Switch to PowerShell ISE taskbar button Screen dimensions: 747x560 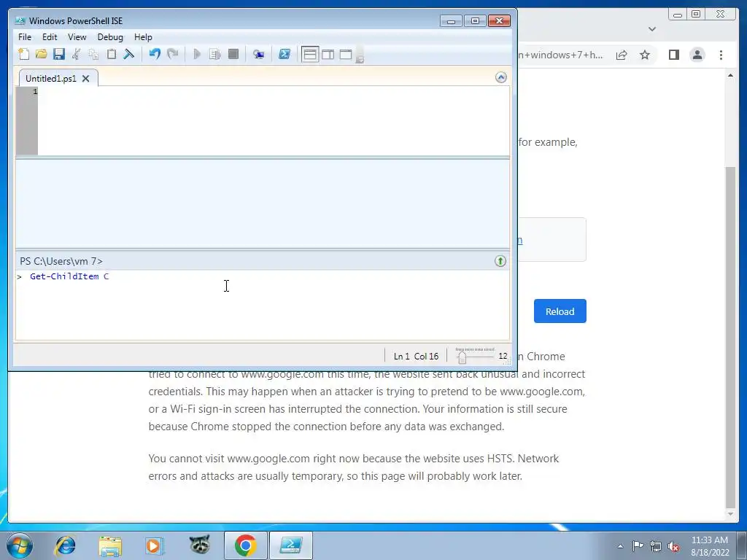291,545
